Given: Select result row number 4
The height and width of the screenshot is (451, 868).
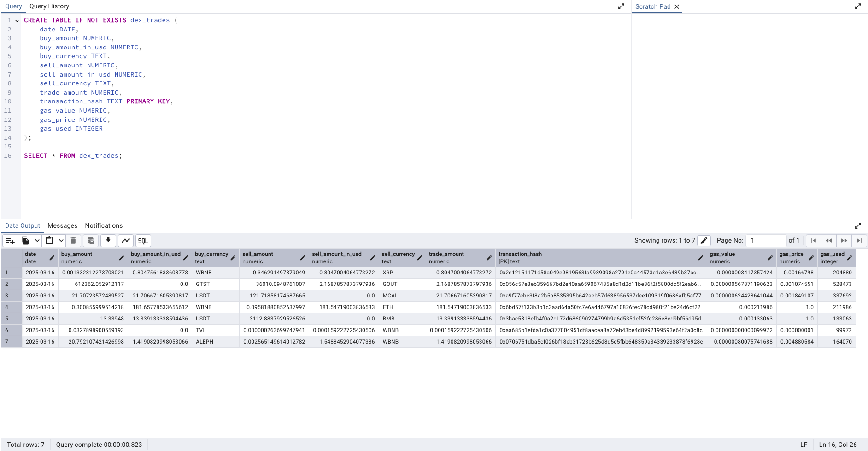Looking at the screenshot, I should coord(12,307).
